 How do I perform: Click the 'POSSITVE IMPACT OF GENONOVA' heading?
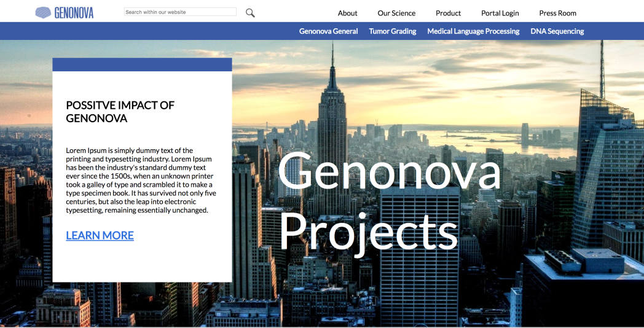tap(120, 111)
